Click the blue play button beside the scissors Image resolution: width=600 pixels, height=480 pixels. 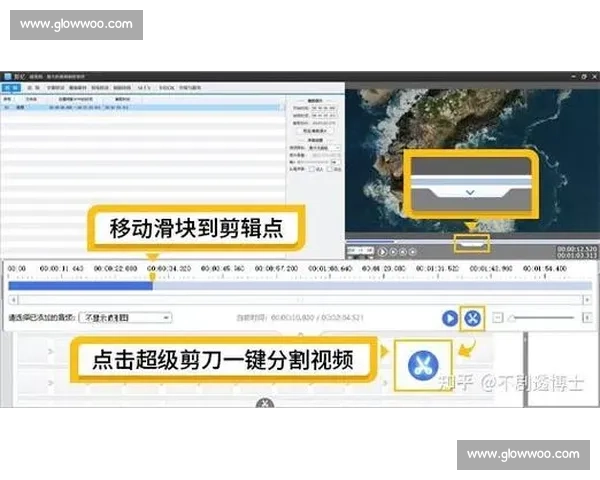pyautogui.click(x=450, y=318)
